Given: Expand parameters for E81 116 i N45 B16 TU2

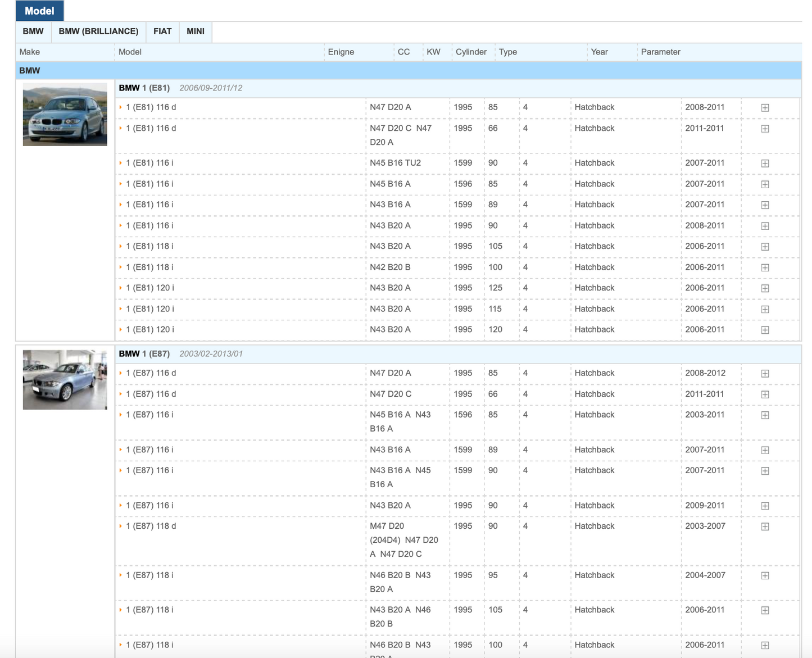Looking at the screenshot, I should pos(765,163).
